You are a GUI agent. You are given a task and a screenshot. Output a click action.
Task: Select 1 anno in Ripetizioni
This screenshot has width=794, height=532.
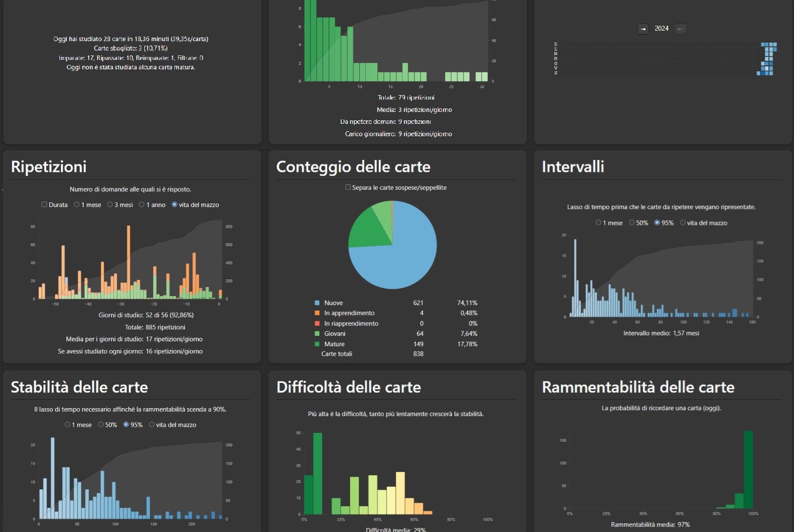coord(142,205)
